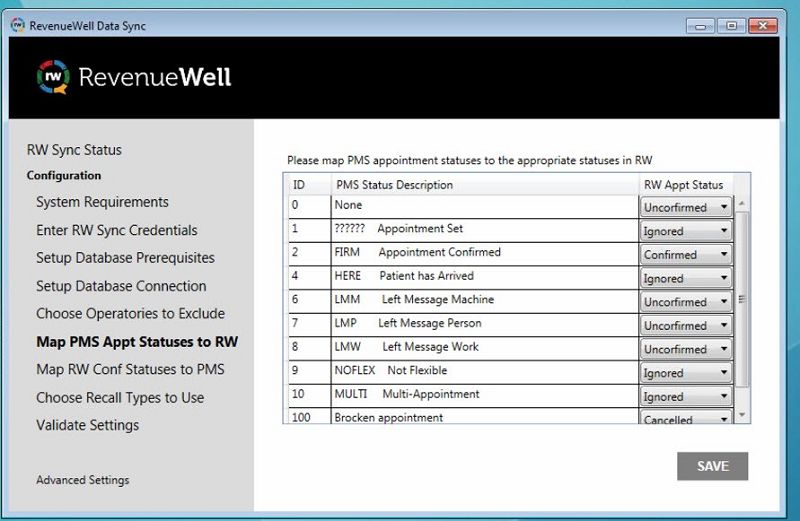800x521 pixels.
Task: Change status dropdown for Brocken appointment row
Action: point(688,420)
